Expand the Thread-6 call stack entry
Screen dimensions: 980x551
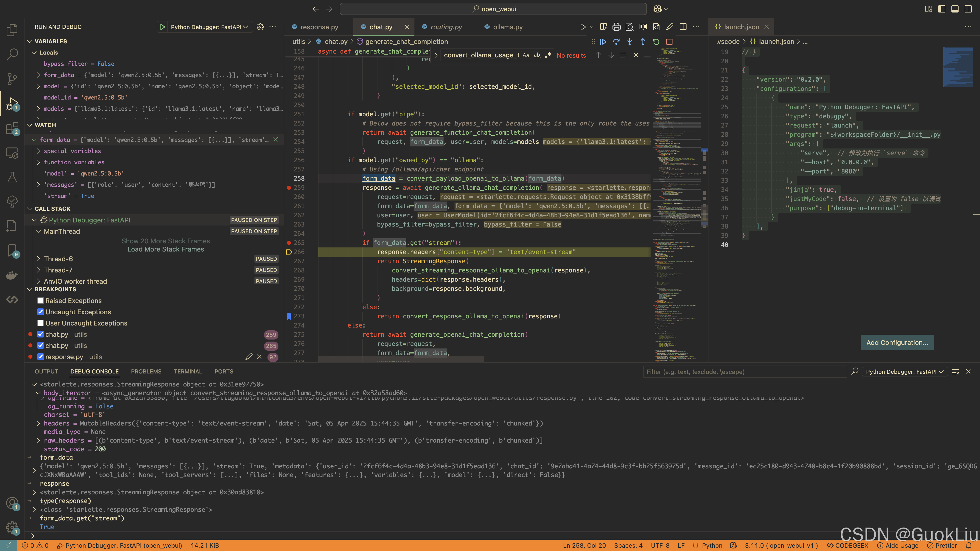coord(39,259)
